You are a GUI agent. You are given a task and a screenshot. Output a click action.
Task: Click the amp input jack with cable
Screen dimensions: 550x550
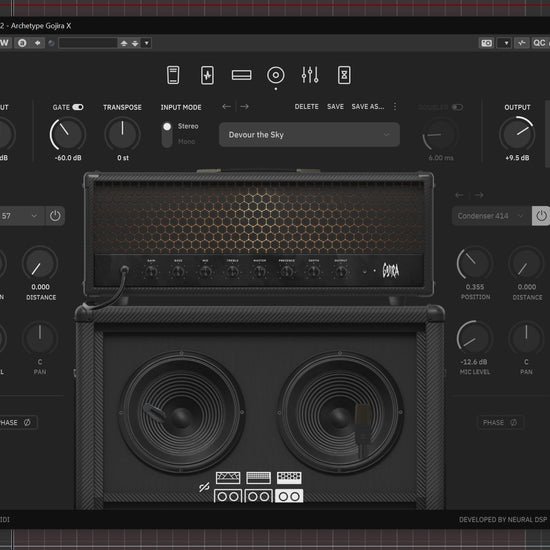click(x=124, y=270)
